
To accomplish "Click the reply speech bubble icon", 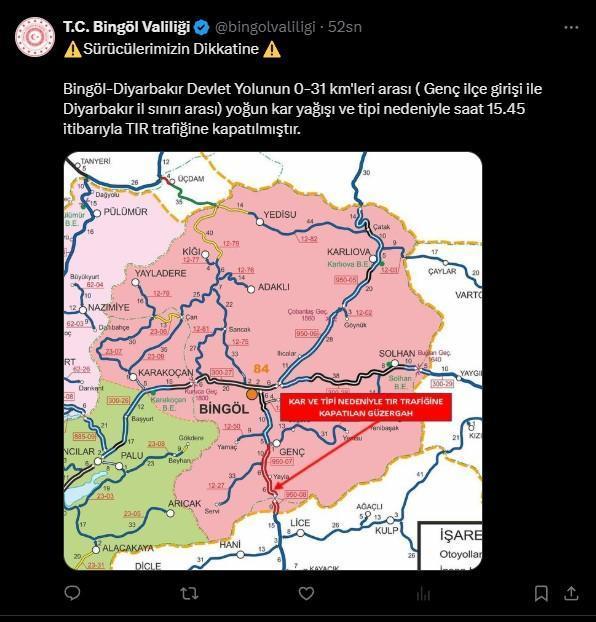I will pos(72,593).
